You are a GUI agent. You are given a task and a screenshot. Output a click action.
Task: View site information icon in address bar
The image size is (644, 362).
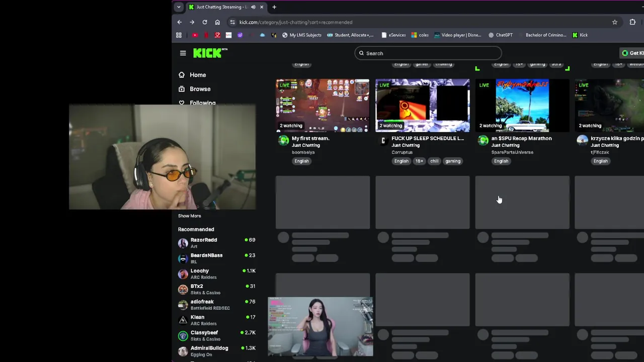[x=232, y=22]
